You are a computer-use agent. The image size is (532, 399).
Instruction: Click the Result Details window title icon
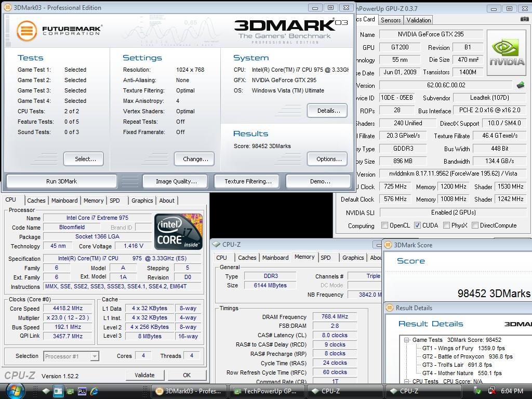pyautogui.click(x=390, y=308)
